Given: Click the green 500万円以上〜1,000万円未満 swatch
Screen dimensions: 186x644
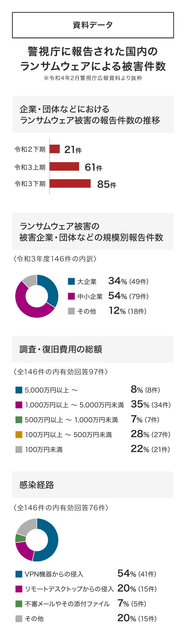Looking at the screenshot, I should (x=19, y=420).
